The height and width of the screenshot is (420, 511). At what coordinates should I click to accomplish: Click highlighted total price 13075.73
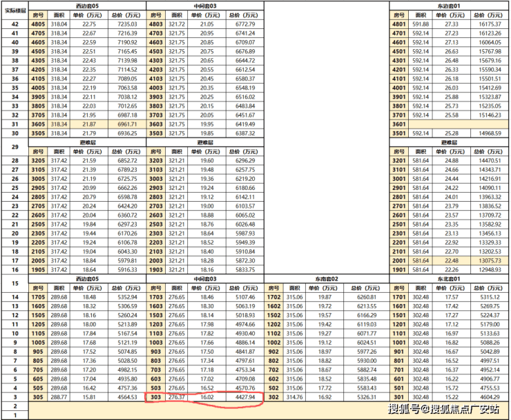490,260
